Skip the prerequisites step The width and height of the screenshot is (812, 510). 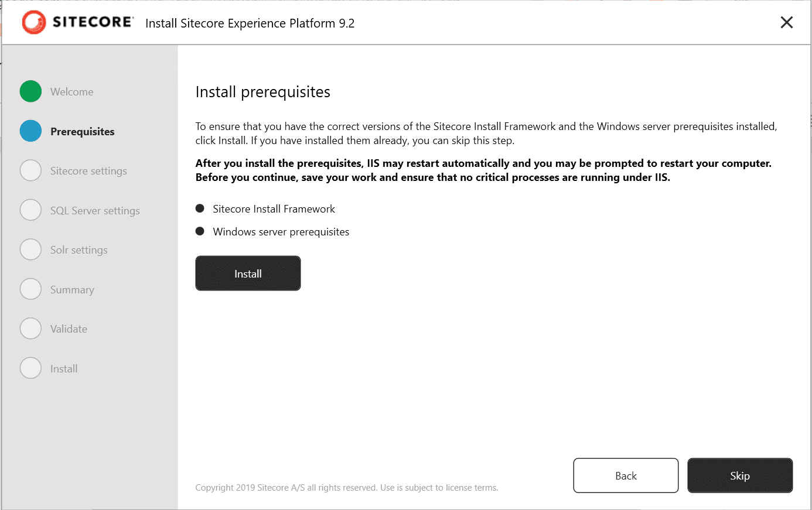tap(740, 475)
